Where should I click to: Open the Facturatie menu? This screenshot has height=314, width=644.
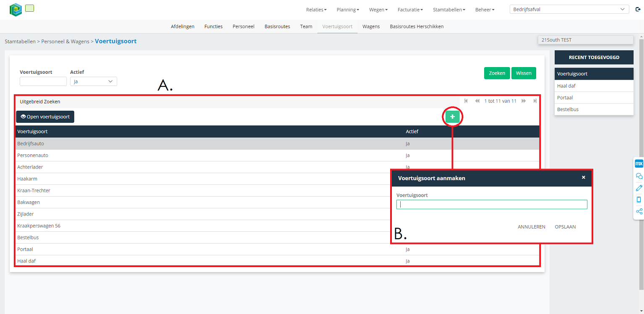(x=410, y=10)
